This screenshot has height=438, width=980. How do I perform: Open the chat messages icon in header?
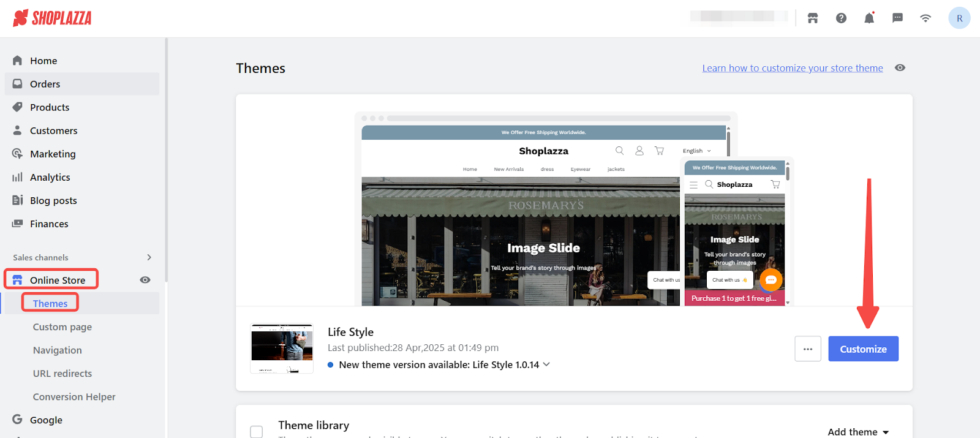(x=897, y=18)
